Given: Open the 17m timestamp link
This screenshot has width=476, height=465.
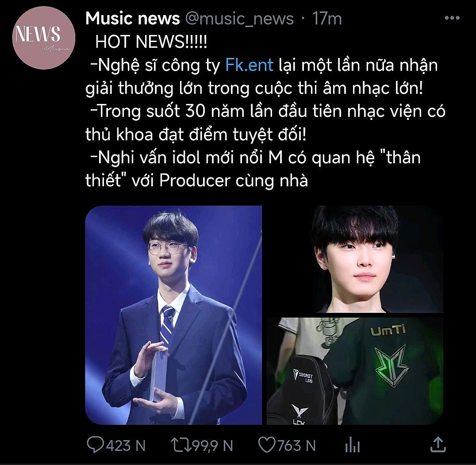Looking at the screenshot, I should (327, 19).
